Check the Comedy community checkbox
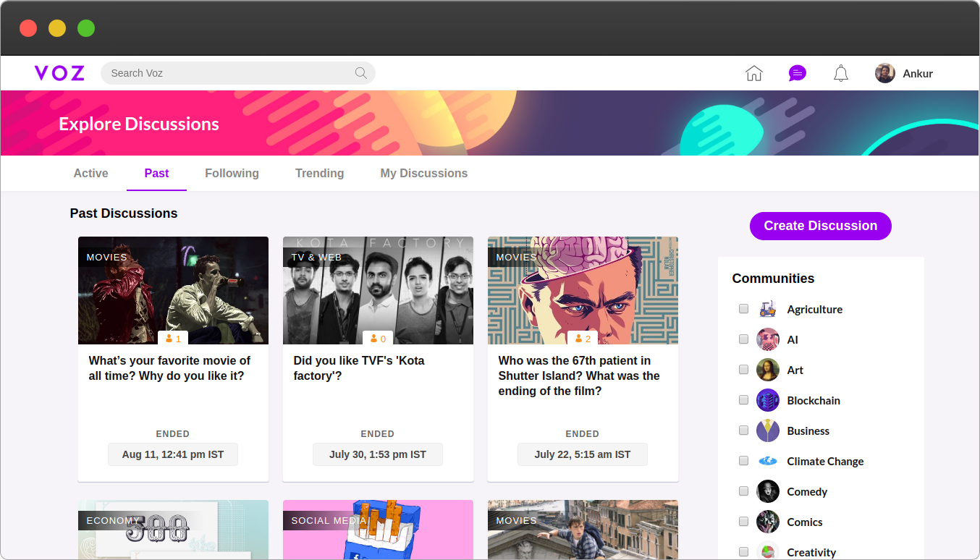 pos(743,491)
